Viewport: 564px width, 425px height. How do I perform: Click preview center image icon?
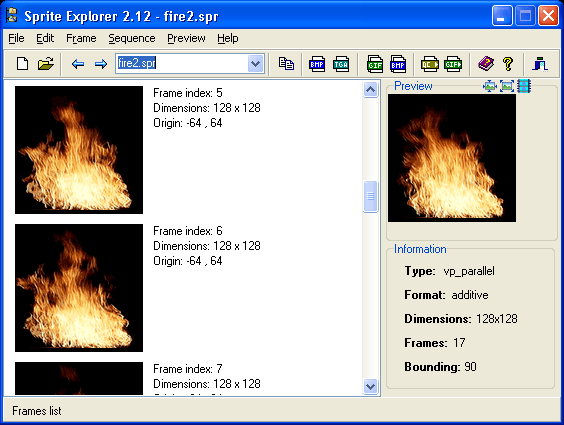click(x=490, y=86)
